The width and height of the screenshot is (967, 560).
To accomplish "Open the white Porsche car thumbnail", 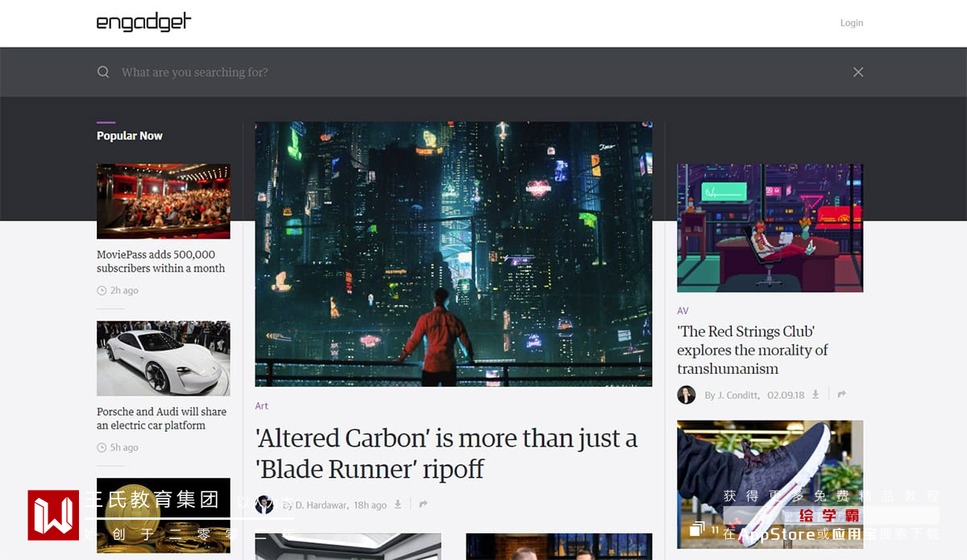I will coord(164,359).
